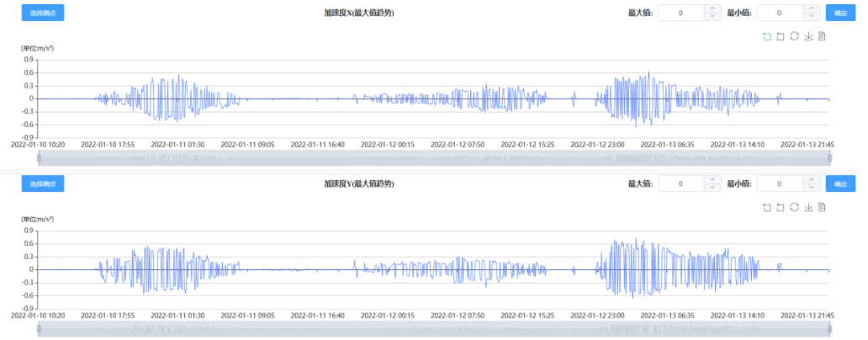Click zoom reset icon on acceleration Y chart
Image resolution: width=868 pixels, height=340 pixels.
[x=780, y=207]
